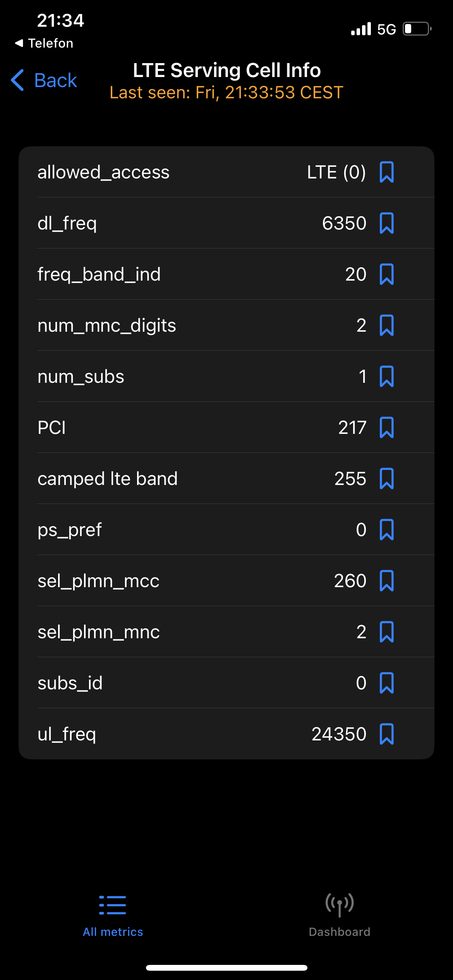Tap bookmark icon beside num_subs
Viewport: 453px width, 980px height.
[386, 377]
